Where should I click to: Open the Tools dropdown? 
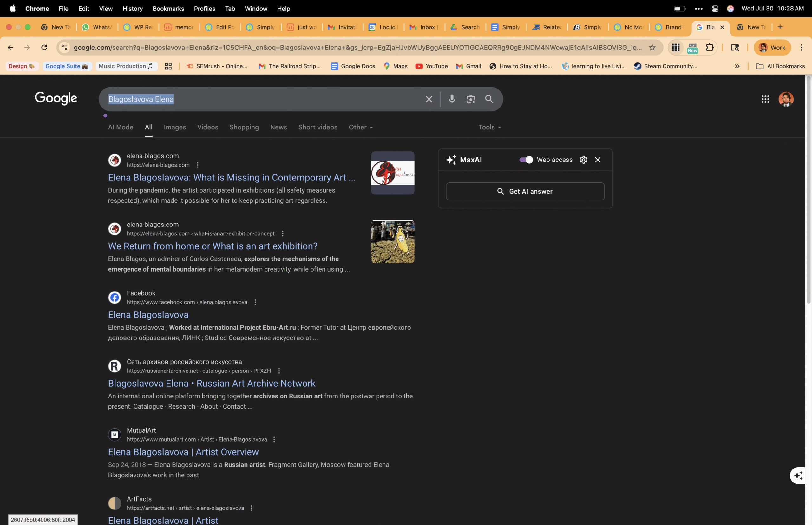click(489, 127)
